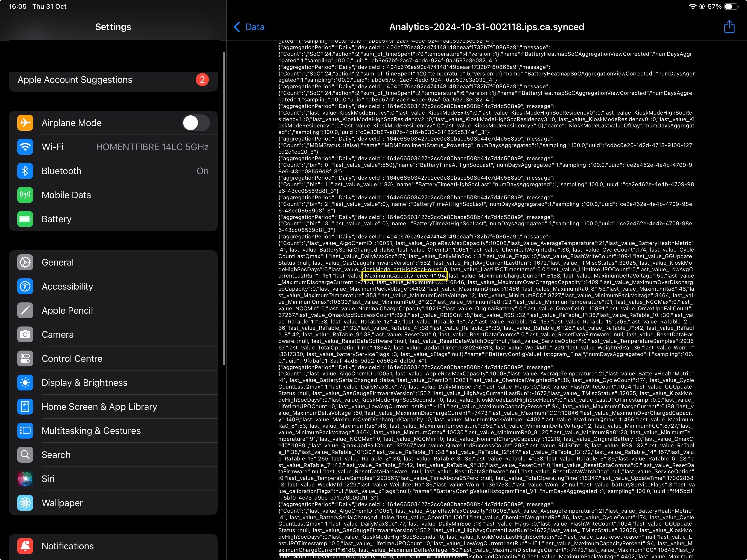
Task: Open General settings via gear icon
Action: tap(25, 262)
